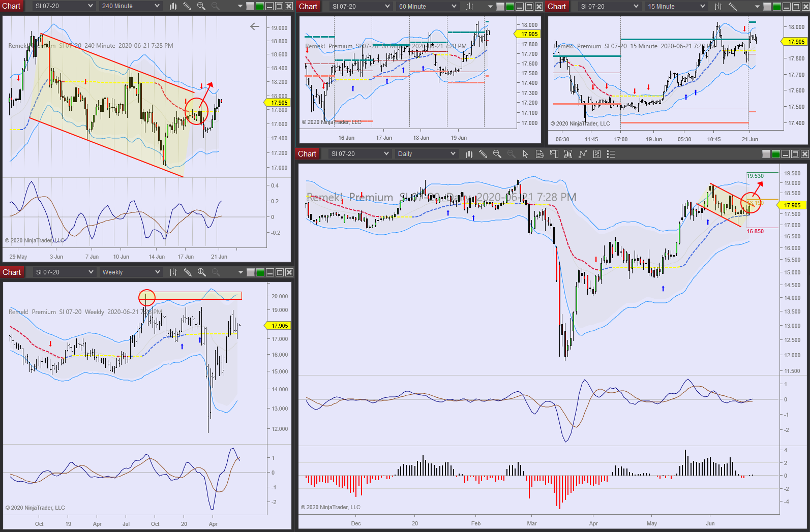Toggle gray instrument link on 240 Minute chart
This screenshot has width=810, height=532.
point(250,6)
